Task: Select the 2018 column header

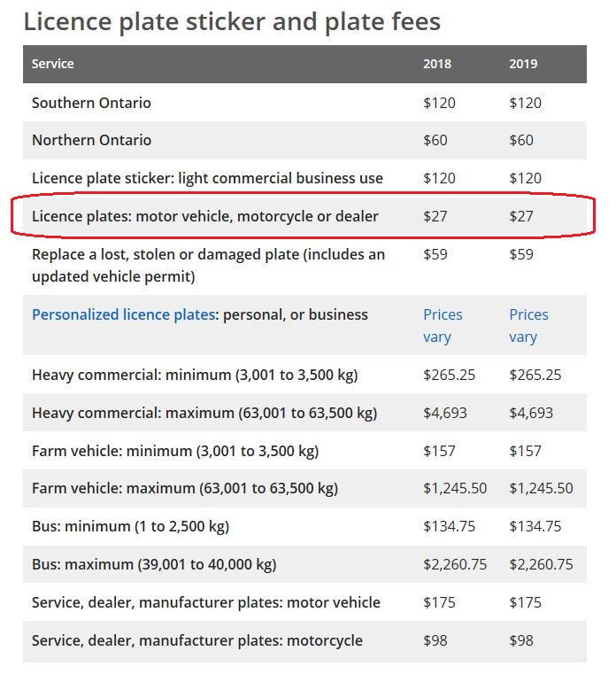Action: pyautogui.click(x=437, y=64)
